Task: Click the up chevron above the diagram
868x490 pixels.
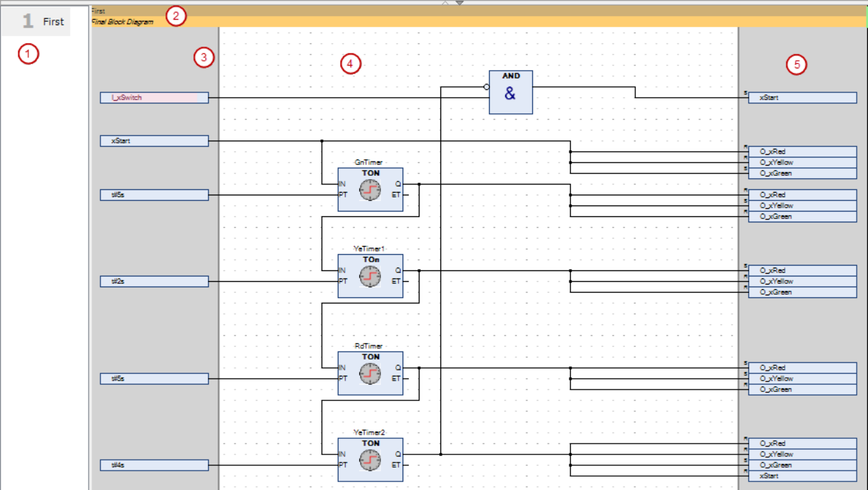Action: tap(445, 2)
